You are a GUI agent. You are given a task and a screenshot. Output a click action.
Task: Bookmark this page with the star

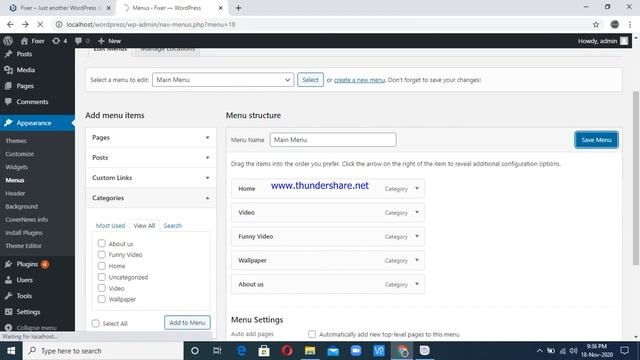pyautogui.click(x=596, y=24)
